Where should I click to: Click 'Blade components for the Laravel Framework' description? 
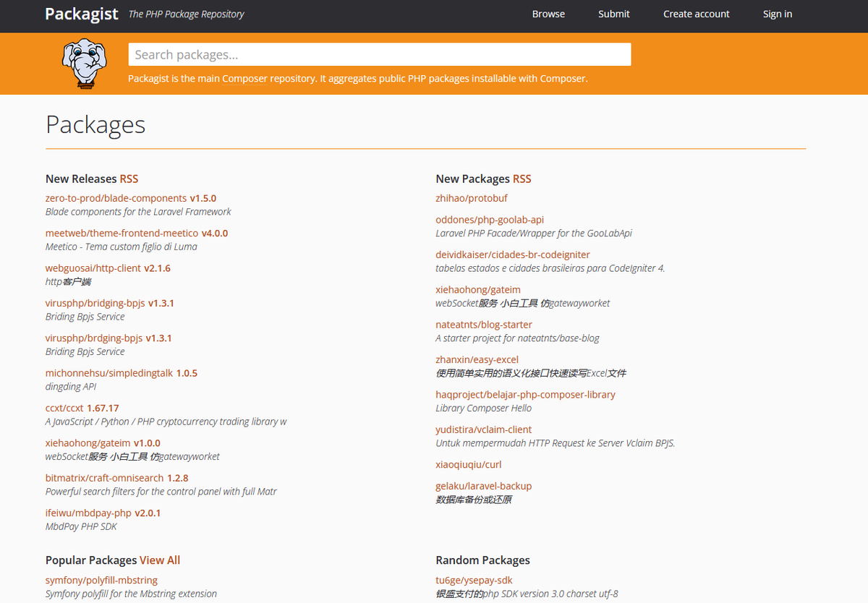tap(138, 212)
